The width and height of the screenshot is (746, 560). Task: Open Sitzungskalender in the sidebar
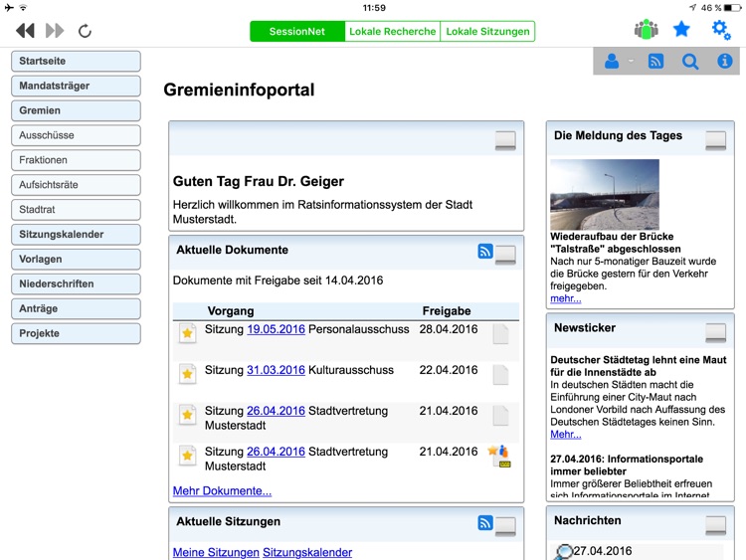[x=76, y=235]
